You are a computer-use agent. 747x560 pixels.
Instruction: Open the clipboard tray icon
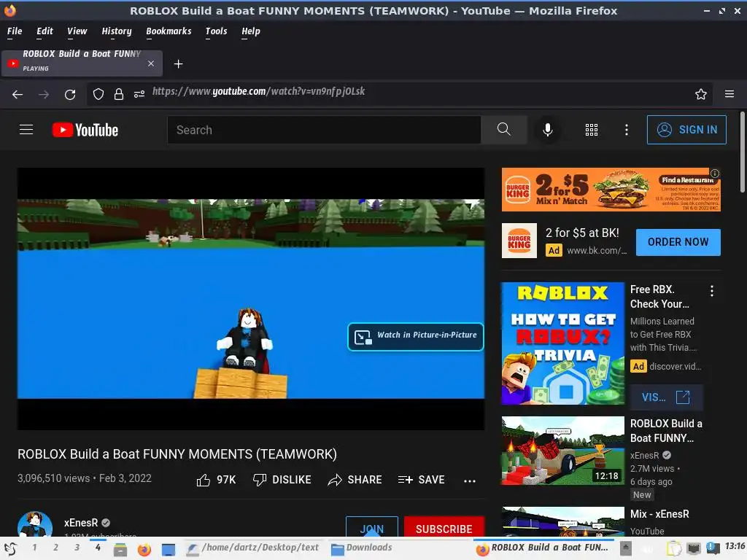(673, 548)
